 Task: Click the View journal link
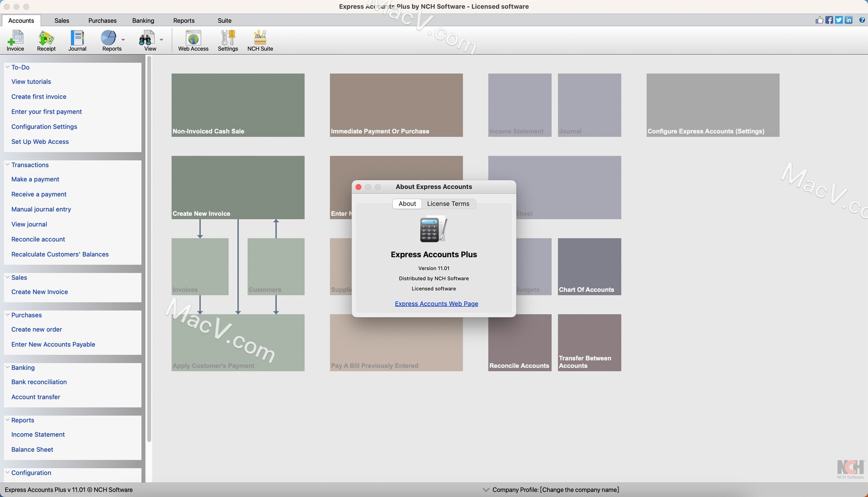click(x=29, y=224)
